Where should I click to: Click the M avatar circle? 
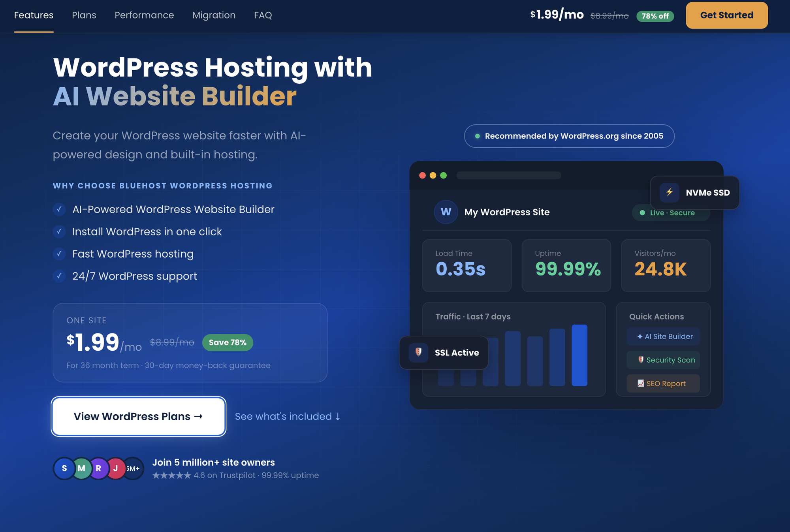click(x=81, y=468)
